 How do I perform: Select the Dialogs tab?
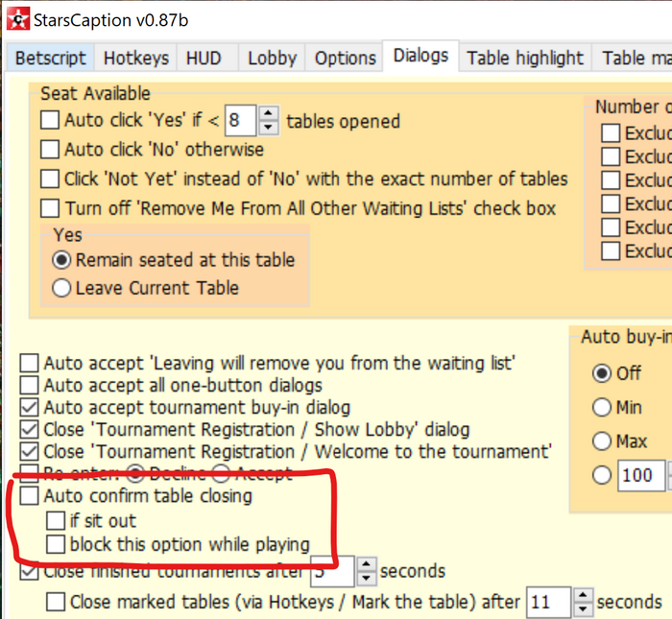420,56
